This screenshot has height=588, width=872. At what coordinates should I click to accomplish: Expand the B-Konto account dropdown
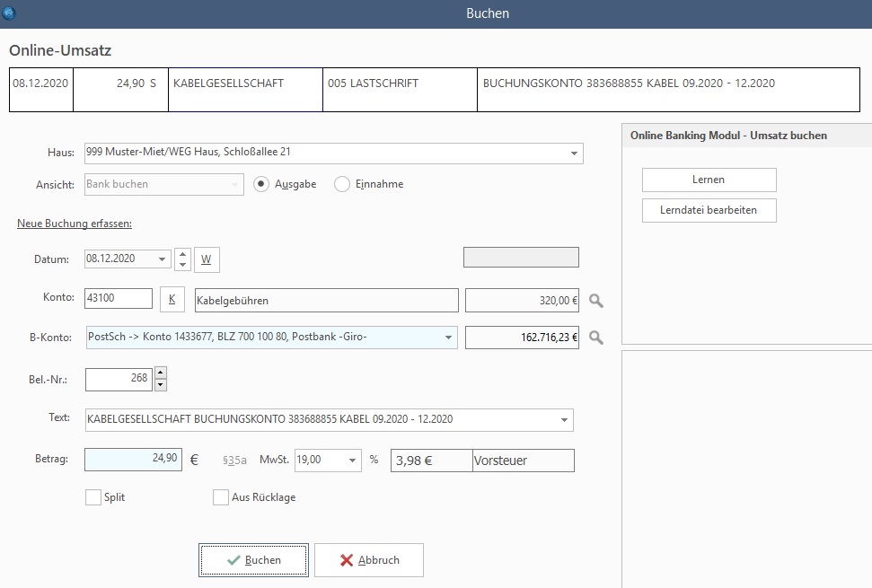pyautogui.click(x=448, y=338)
